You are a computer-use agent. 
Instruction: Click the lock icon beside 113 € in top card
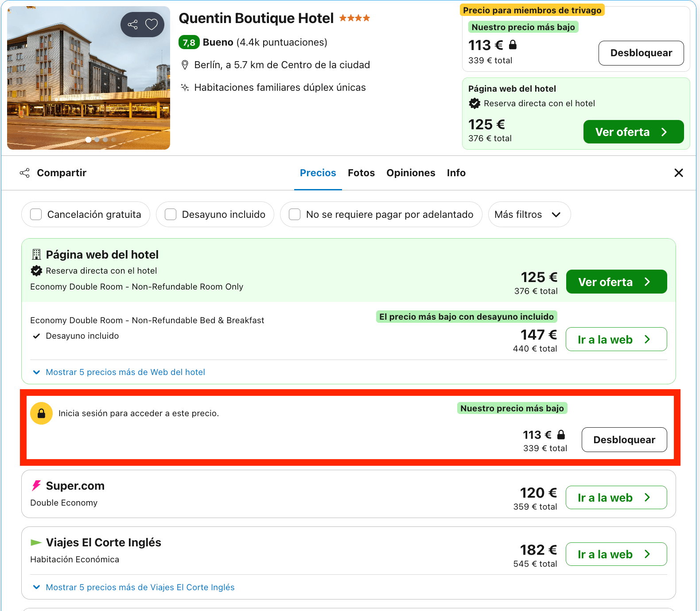tap(513, 45)
